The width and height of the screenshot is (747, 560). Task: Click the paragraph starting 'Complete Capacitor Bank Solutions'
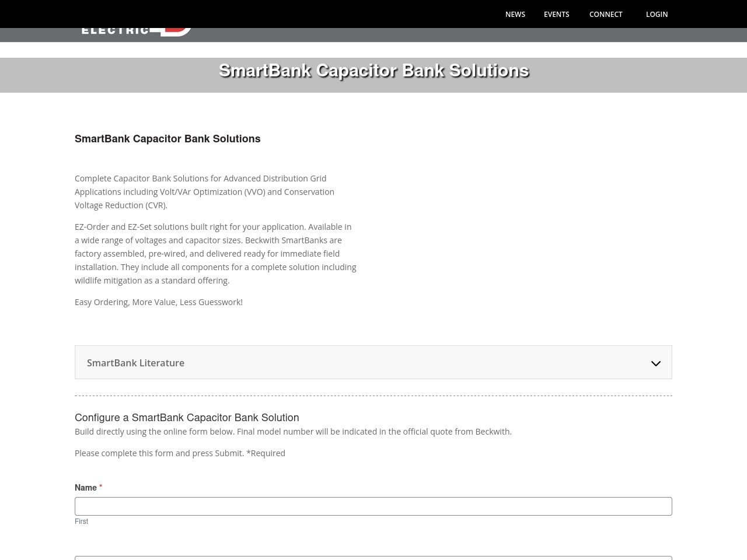click(x=204, y=192)
